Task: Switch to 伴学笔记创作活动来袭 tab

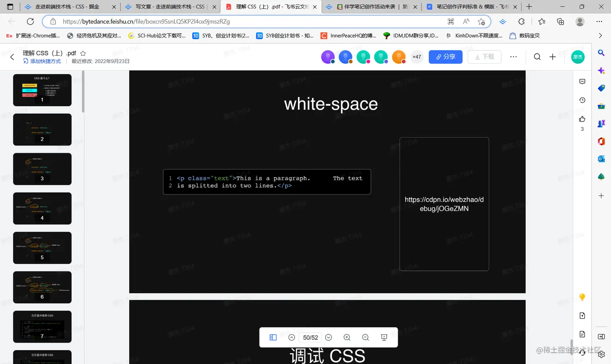Action: click(x=371, y=6)
